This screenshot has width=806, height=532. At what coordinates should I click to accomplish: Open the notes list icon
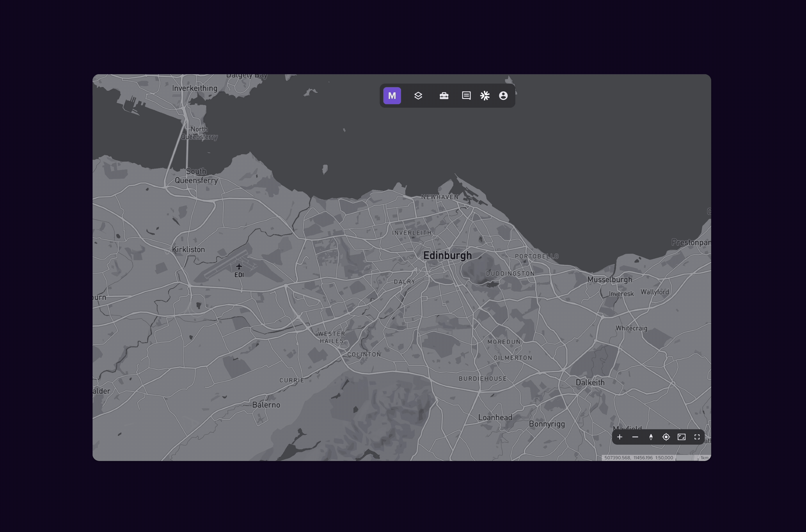point(466,96)
